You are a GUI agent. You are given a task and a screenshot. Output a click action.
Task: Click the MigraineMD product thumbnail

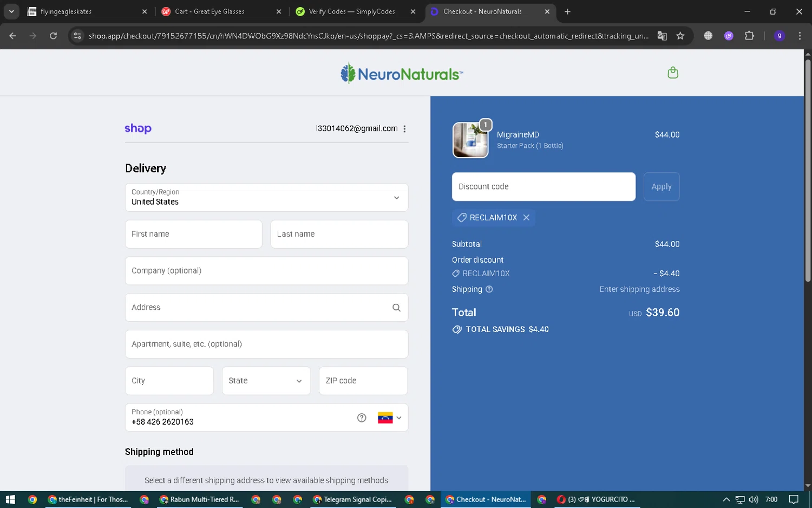coord(470,140)
